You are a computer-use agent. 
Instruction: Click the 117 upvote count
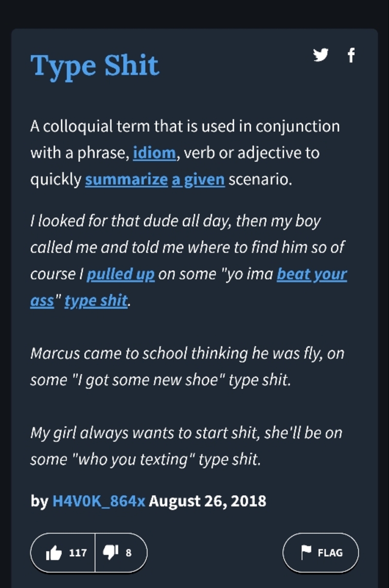click(78, 553)
